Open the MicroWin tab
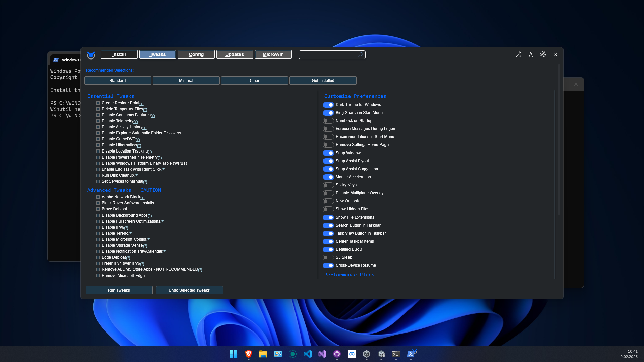 tap(273, 54)
